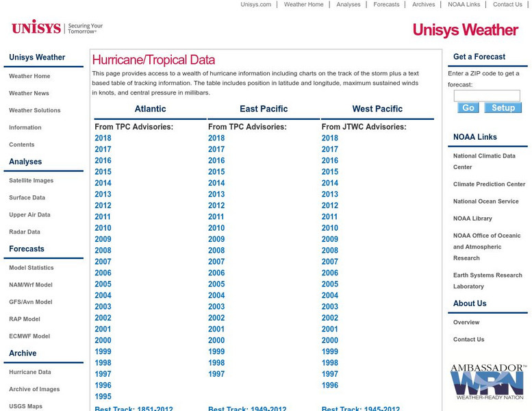532x411 pixels.
Task: Click the Weather-Ready Nation Ambassador logo
Action: [489, 382]
